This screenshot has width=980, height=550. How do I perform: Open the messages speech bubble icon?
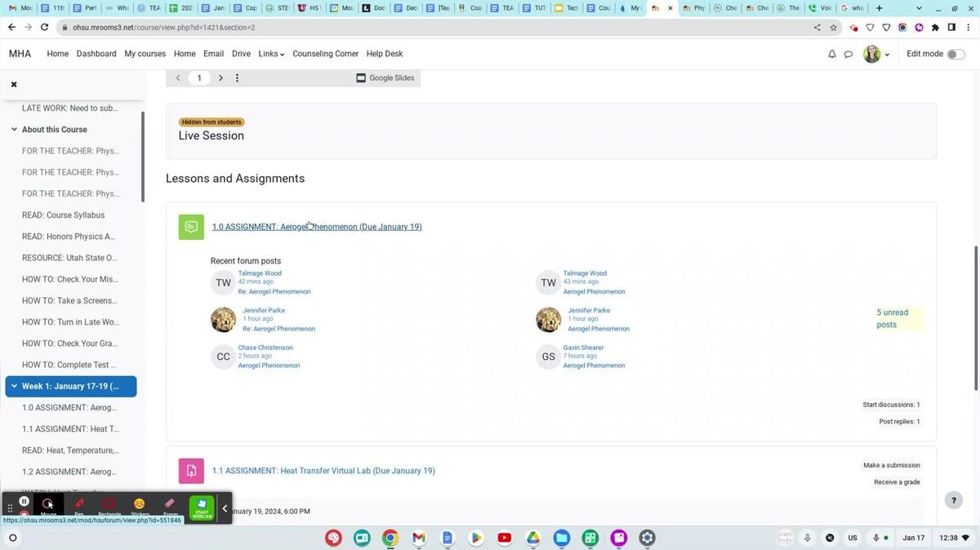849,54
